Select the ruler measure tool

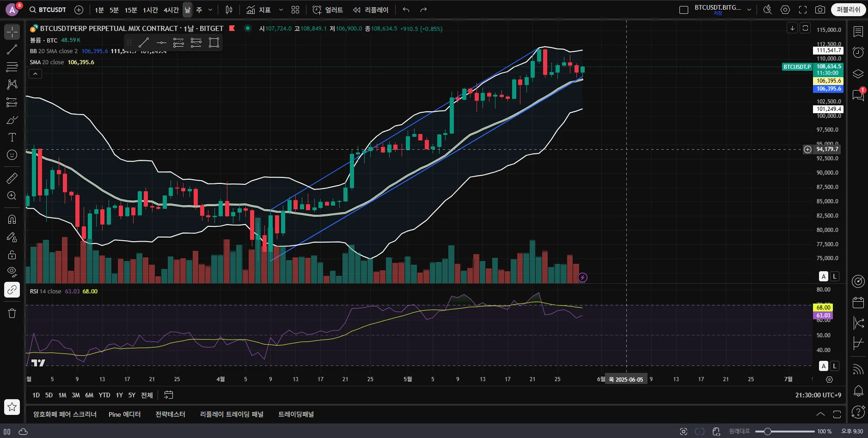click(12, 178)
